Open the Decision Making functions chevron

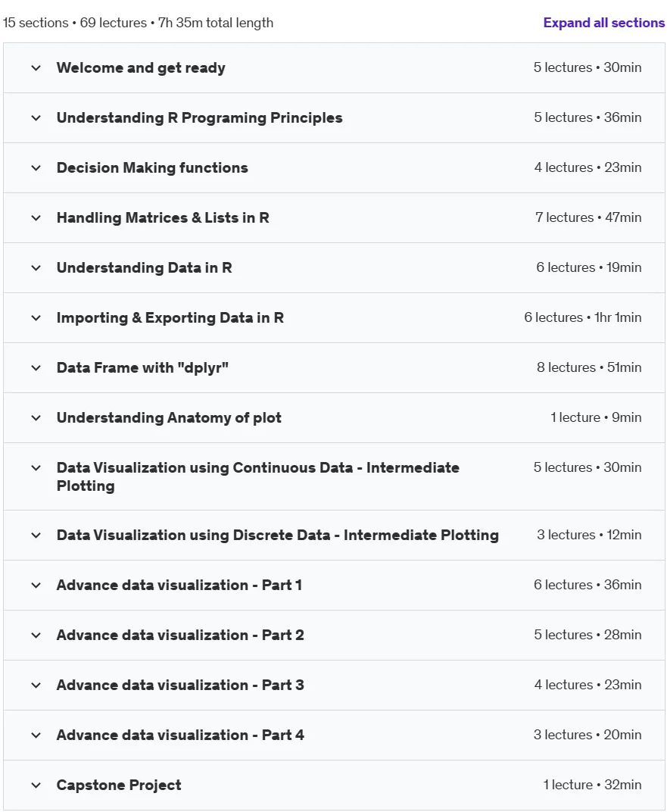pos(36,168)
